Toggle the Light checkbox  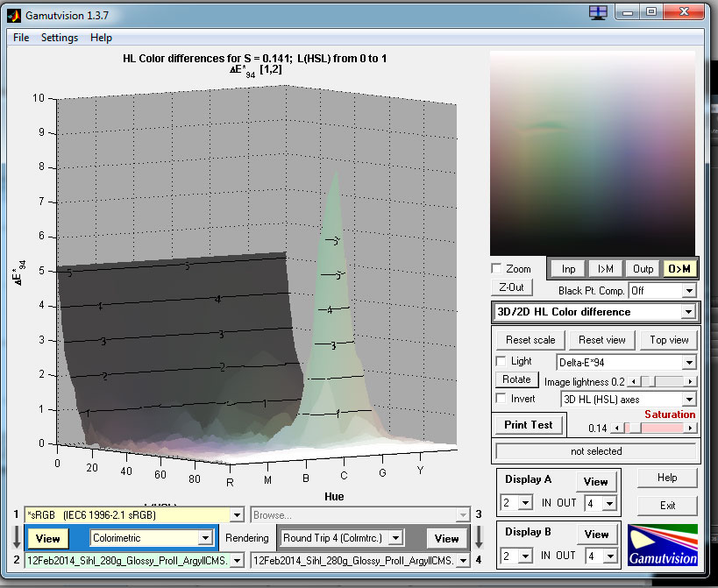(x=501, y=361)
